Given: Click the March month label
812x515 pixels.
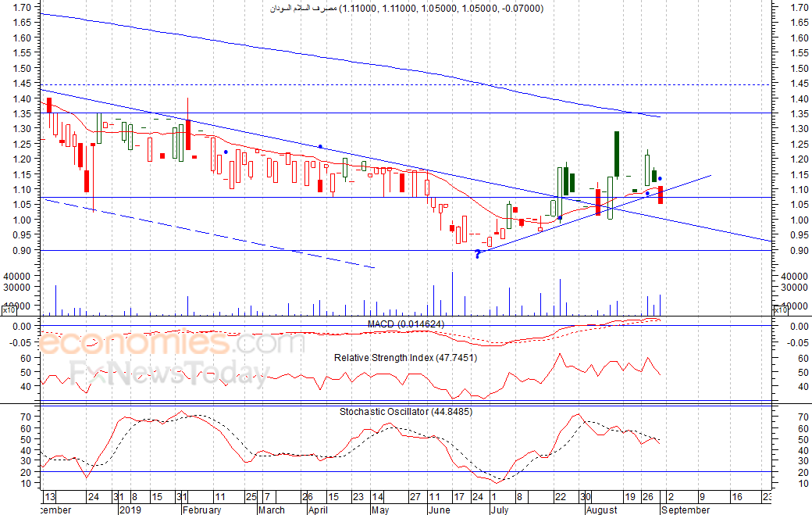Looking at the screenshot, I should pos(272,510).
